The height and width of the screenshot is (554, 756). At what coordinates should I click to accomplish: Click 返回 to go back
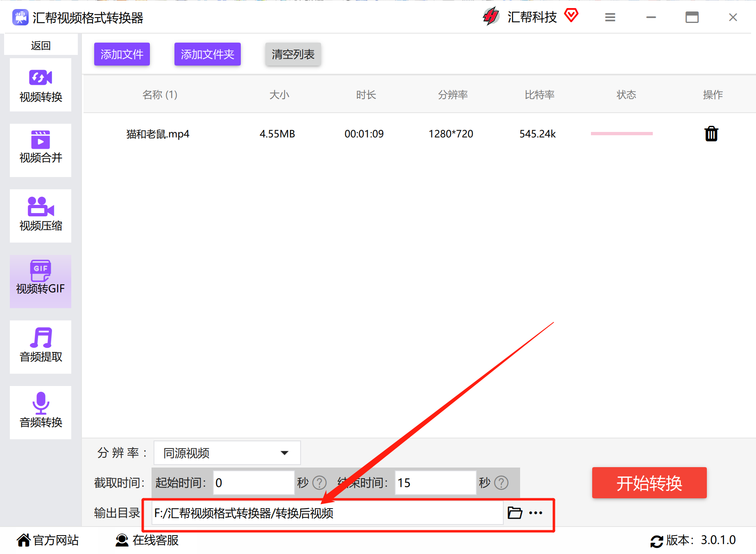coord(41,45)
